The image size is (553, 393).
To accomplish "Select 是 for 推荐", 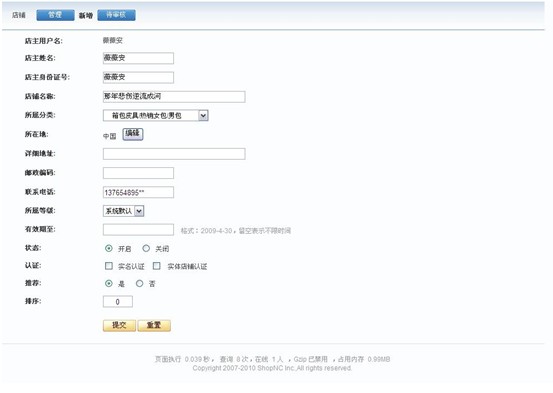I will coord(109,283).
